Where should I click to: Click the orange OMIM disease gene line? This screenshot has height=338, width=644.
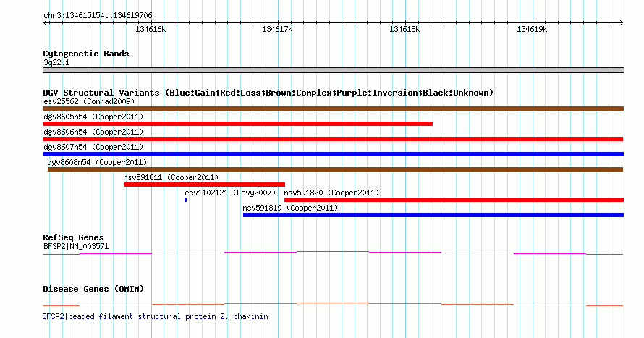333,304
